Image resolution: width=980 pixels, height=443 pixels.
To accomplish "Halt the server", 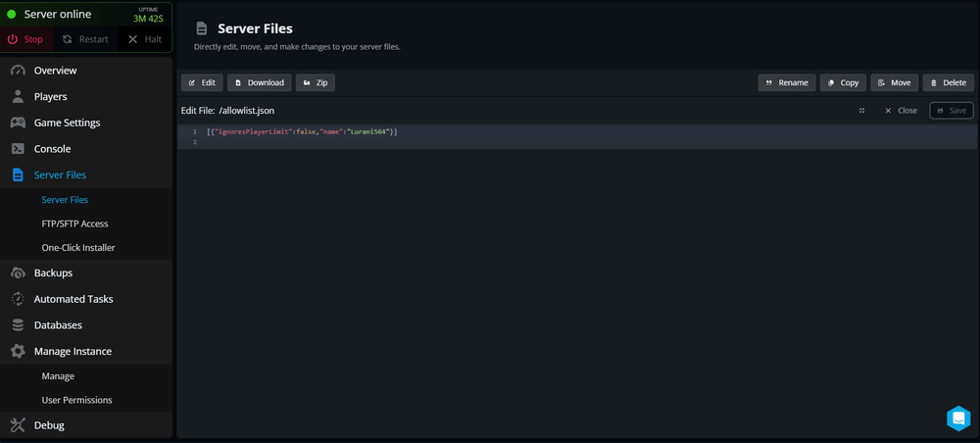I will tap(144, 39).
